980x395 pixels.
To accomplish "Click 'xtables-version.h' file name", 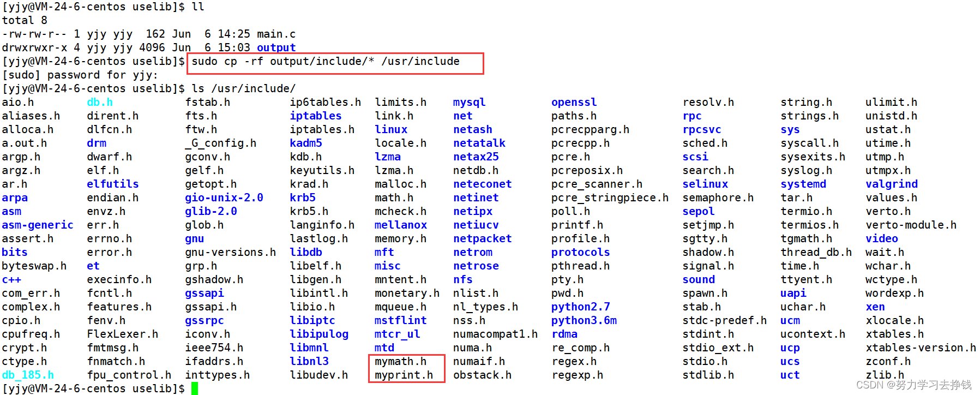I will pos(921,348).
